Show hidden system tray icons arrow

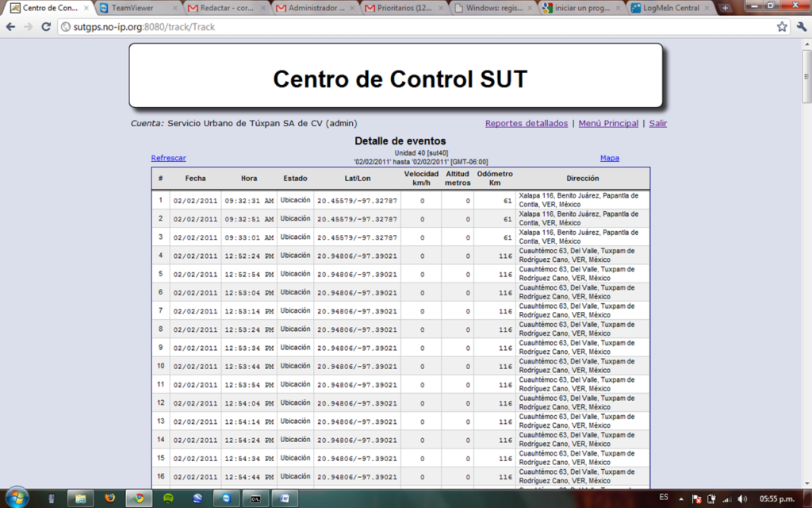pos(681,498)
